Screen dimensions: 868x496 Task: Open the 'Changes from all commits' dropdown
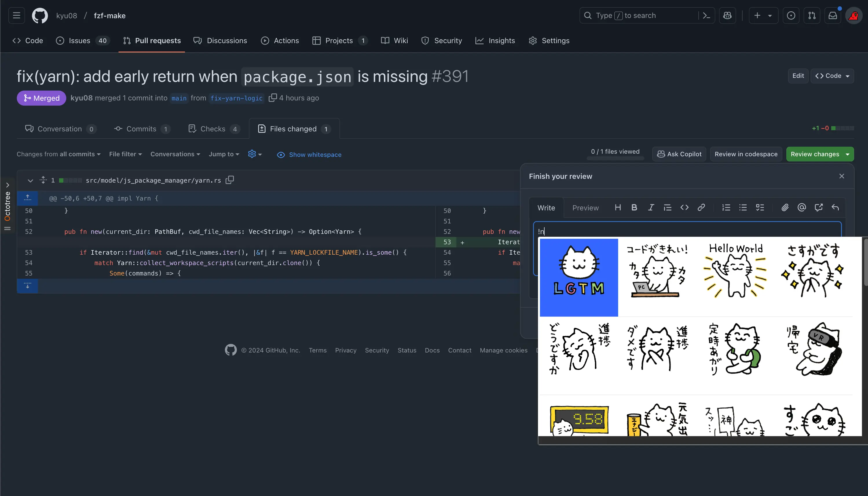pos(59,154)
